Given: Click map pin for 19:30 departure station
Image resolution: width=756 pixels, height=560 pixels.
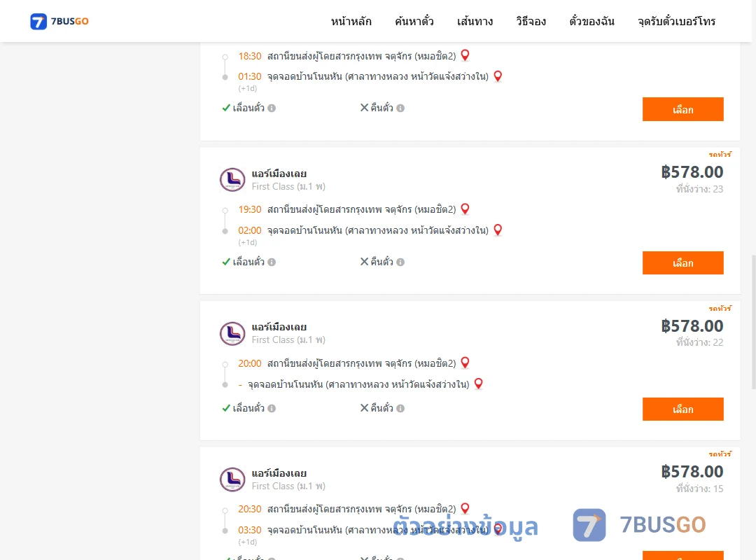Looking at the screenshot, I should (x=465, y=209).
